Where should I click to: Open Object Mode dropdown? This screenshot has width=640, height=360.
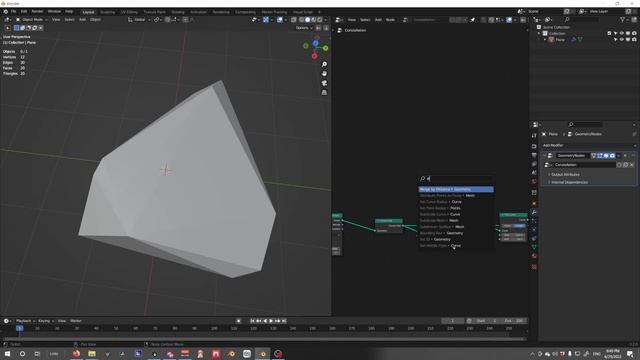[x=31, y=20]
